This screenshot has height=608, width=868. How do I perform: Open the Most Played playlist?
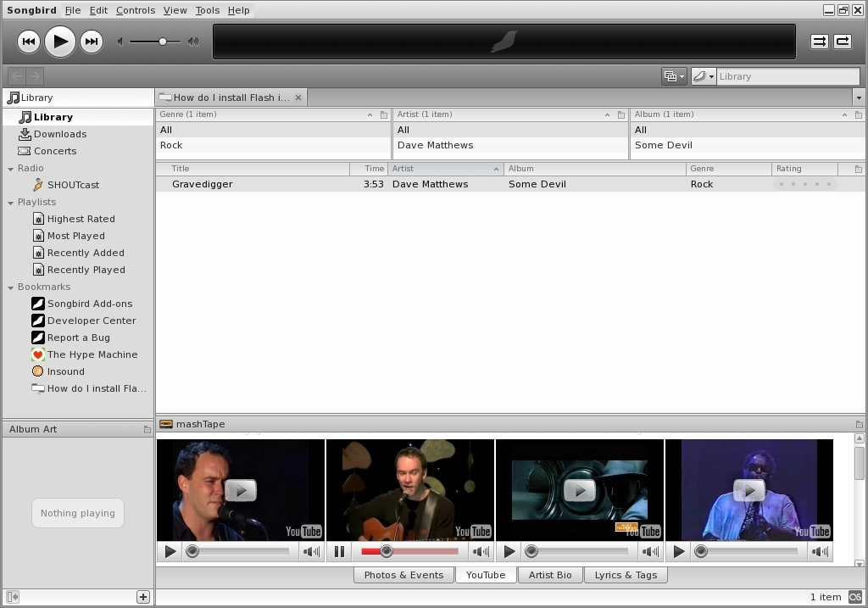tap(79, 236)
